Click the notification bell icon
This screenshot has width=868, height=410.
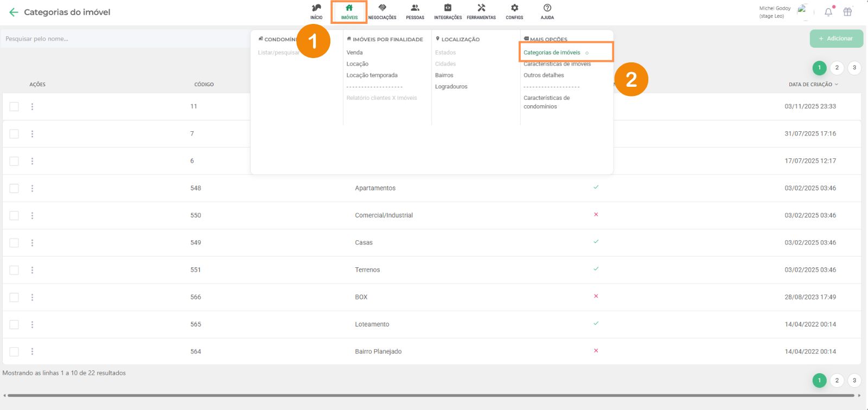click(x=828, y=12)
